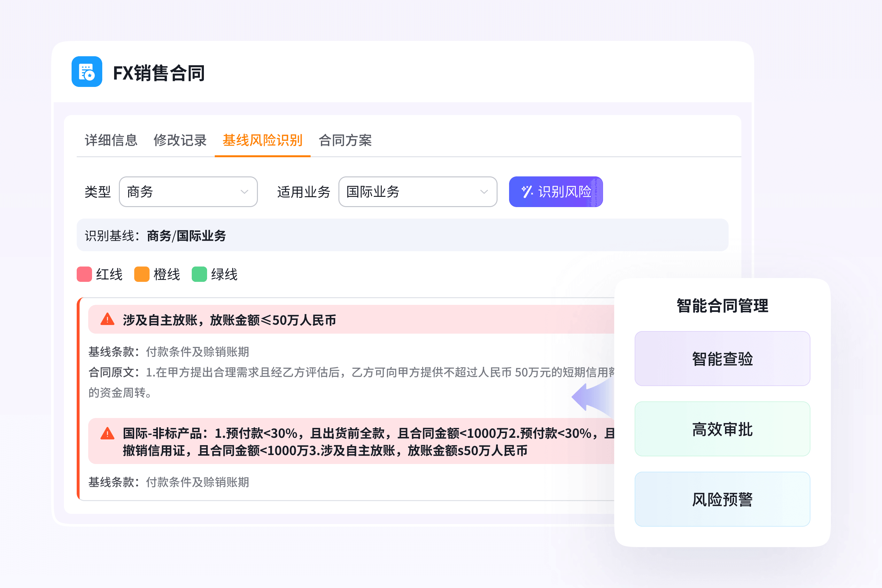Click the 高效审批 card

click(x=722, y=430)
